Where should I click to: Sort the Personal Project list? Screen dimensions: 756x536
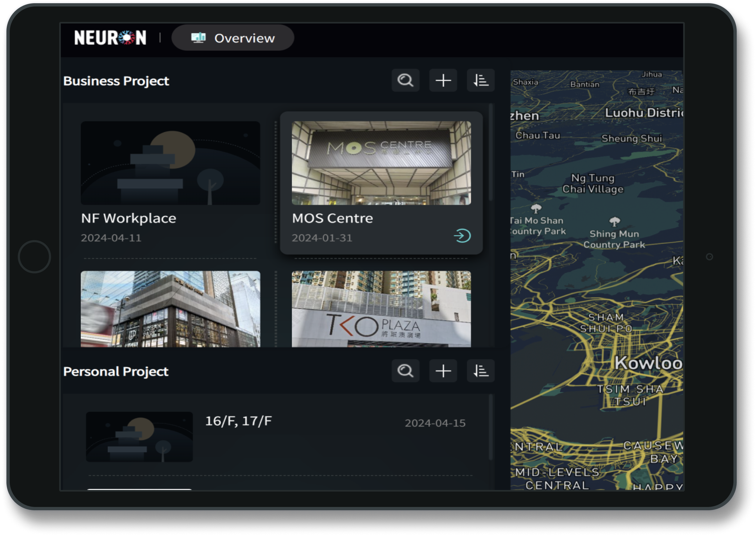(x=481, y=371)
